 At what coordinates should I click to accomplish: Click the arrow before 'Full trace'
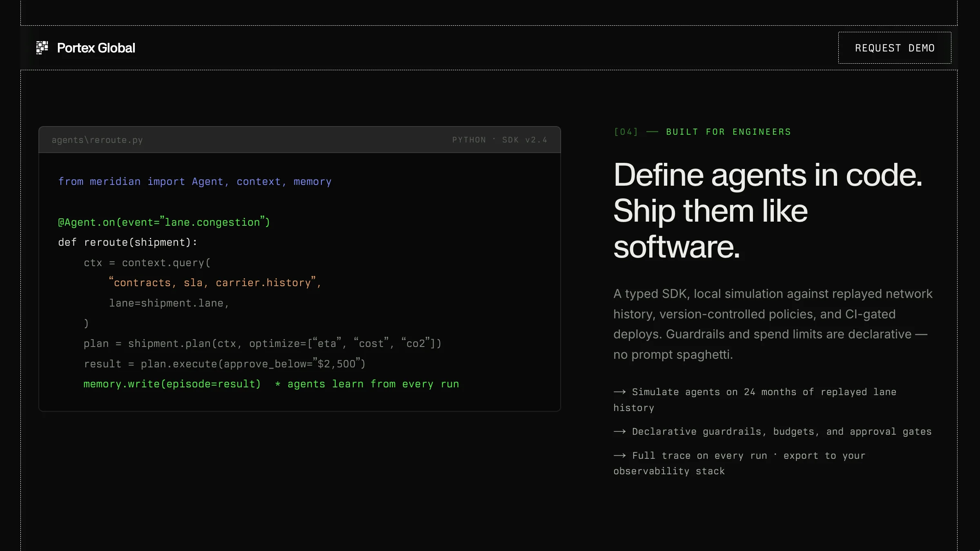point(619,455)
